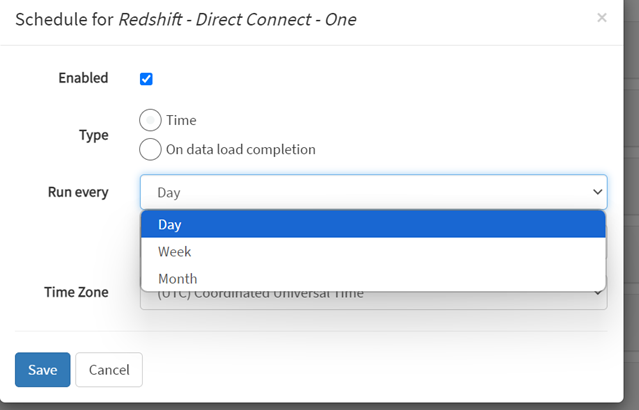Toggle the Enabled checkbox
This screenshot has width=639, height=410.
click(146, 79)
